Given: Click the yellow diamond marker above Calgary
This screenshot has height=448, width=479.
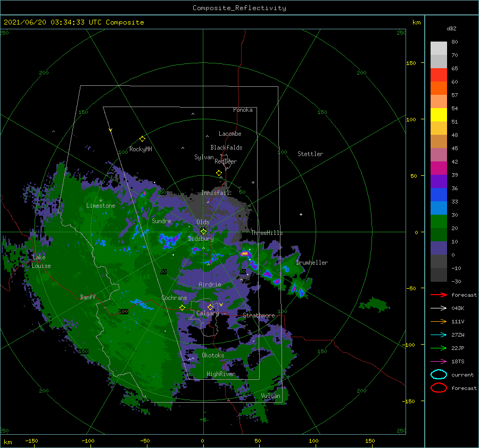Looking at the screenshot, I should pyautogui.click(x=210, y=307).
